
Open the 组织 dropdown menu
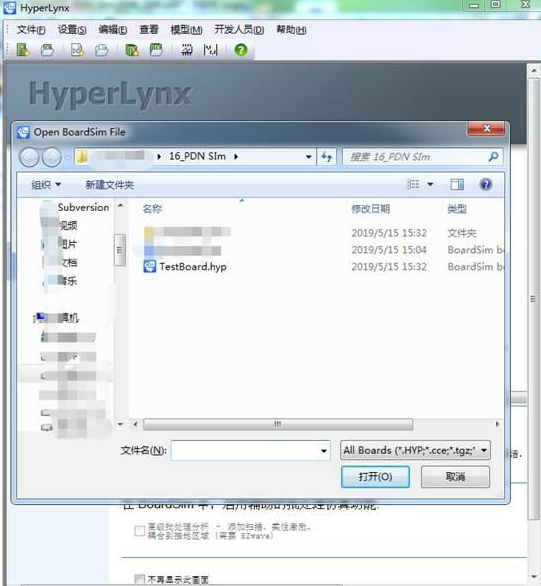point(46,185)
